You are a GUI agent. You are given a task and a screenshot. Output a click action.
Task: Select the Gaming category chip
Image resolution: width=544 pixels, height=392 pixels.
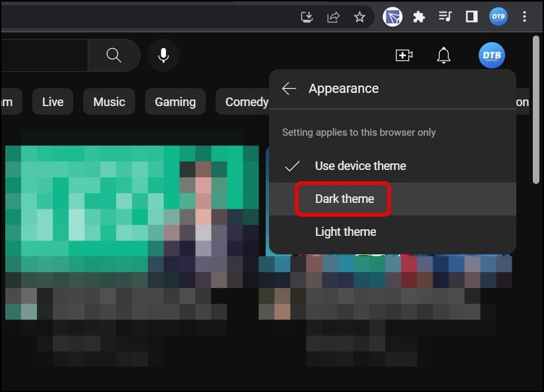coord(175,102)
